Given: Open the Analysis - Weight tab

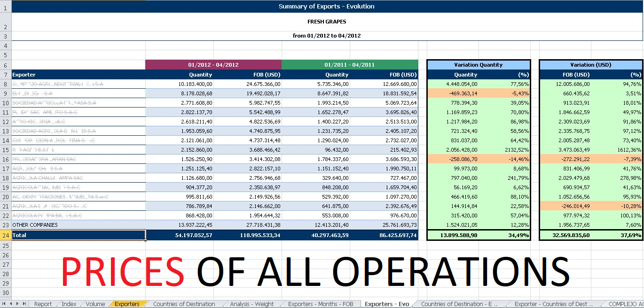Looking at the screenshot, I should (x=251, y=304).
